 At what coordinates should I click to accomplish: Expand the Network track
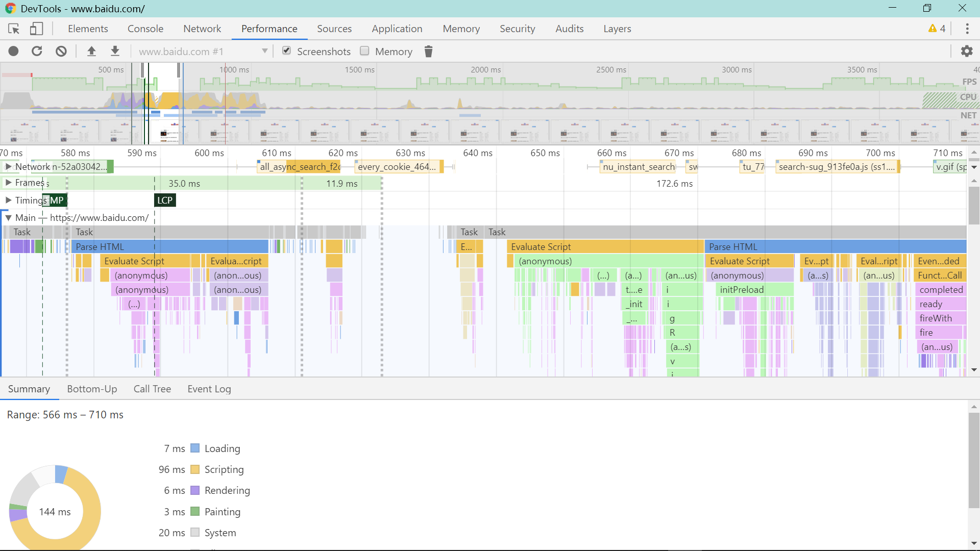9,167
